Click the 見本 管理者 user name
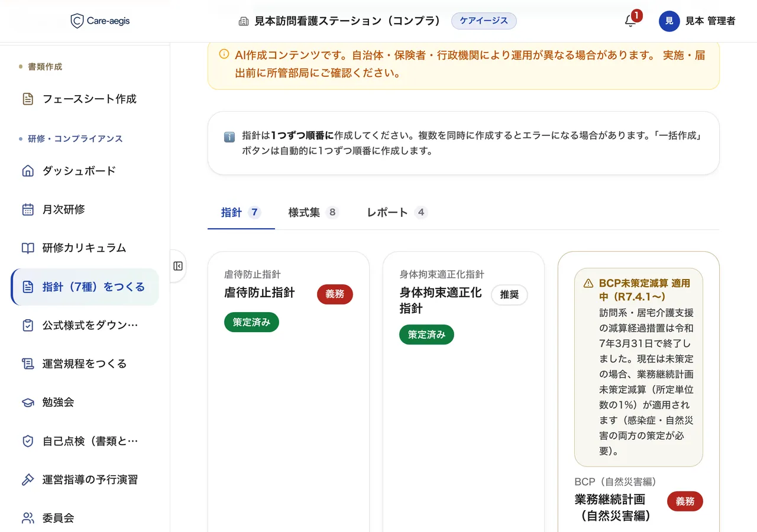 [710, 21]
